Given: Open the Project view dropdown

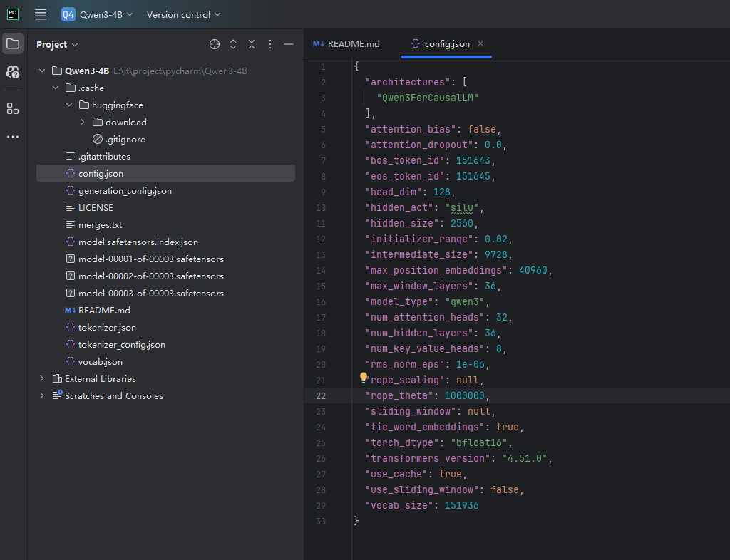Looking at the screenshot, I should pyautogui.click(x=57, y=45).
